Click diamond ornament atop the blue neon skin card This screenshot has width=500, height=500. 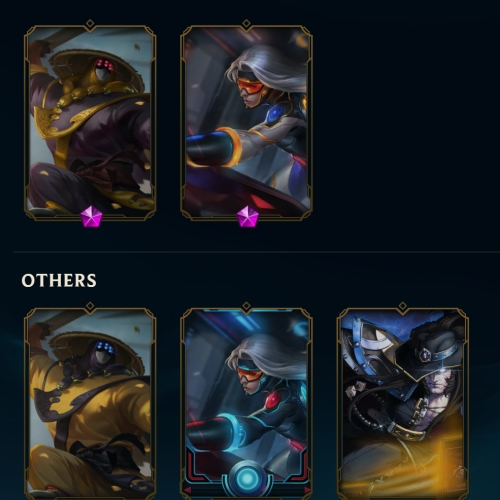click(246, 306)
